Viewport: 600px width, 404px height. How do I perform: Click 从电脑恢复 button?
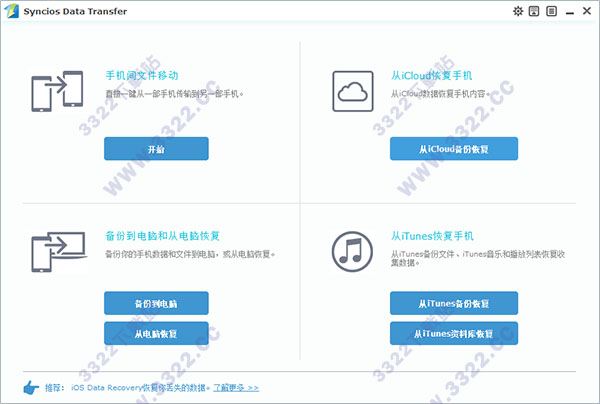[156, 333]
